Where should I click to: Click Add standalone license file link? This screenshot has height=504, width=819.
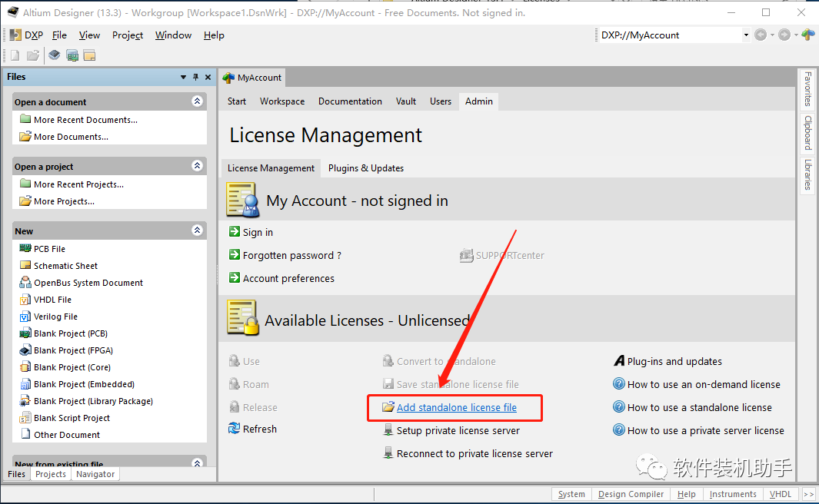[x=457, y=407]
